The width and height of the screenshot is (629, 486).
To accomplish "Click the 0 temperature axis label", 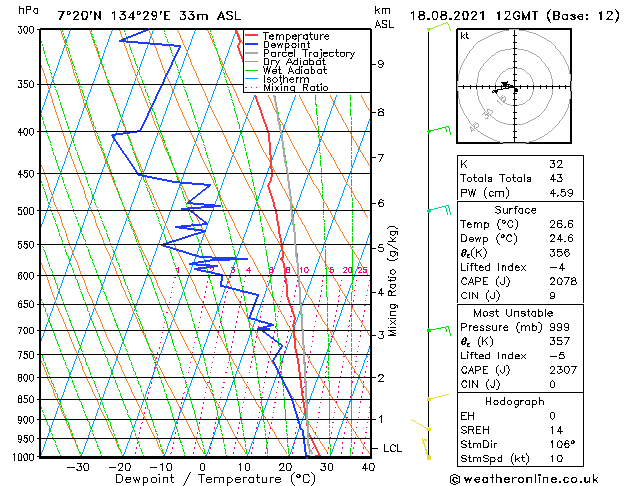I will (x=203, y=467).
